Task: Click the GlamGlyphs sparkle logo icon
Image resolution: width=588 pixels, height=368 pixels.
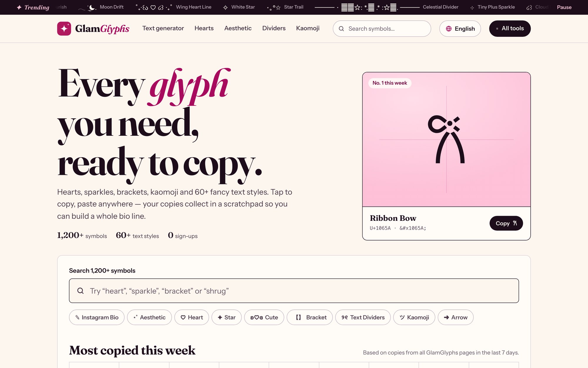Action: [x=64, y=29]
